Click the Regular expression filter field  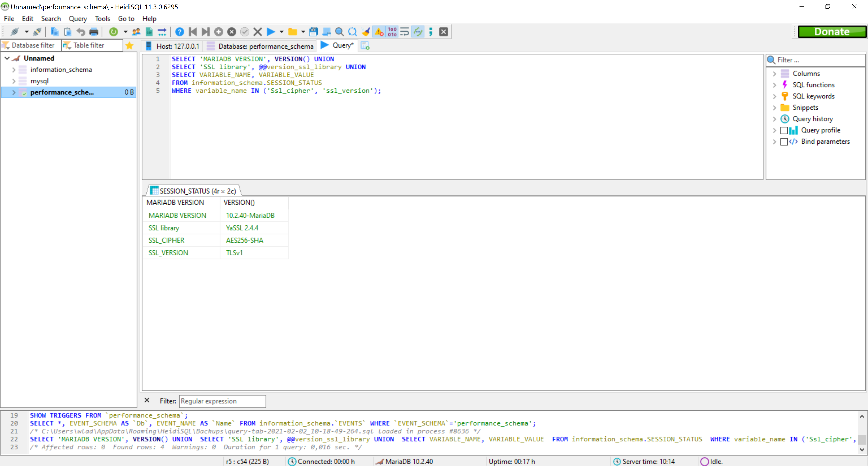pos(222,401)
